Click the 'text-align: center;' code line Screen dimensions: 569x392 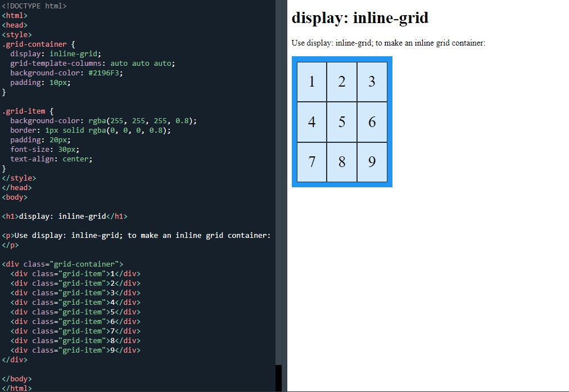(51, 159)
